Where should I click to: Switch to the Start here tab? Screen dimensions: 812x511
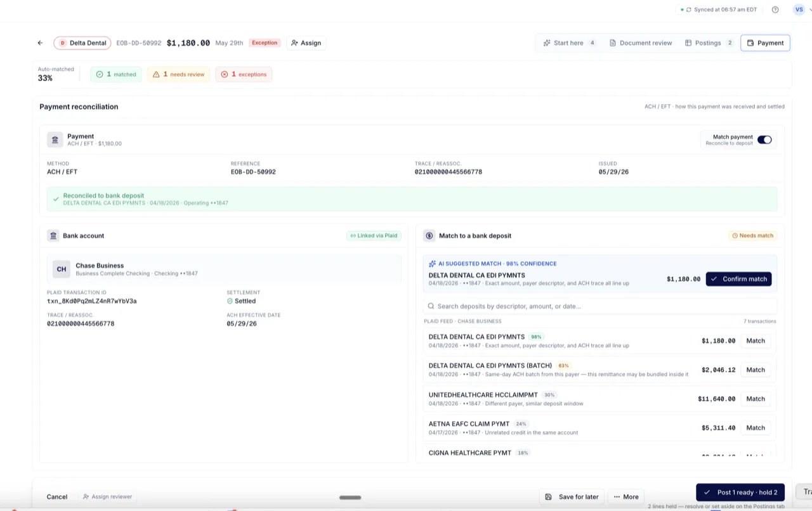[x=569, y=43]
